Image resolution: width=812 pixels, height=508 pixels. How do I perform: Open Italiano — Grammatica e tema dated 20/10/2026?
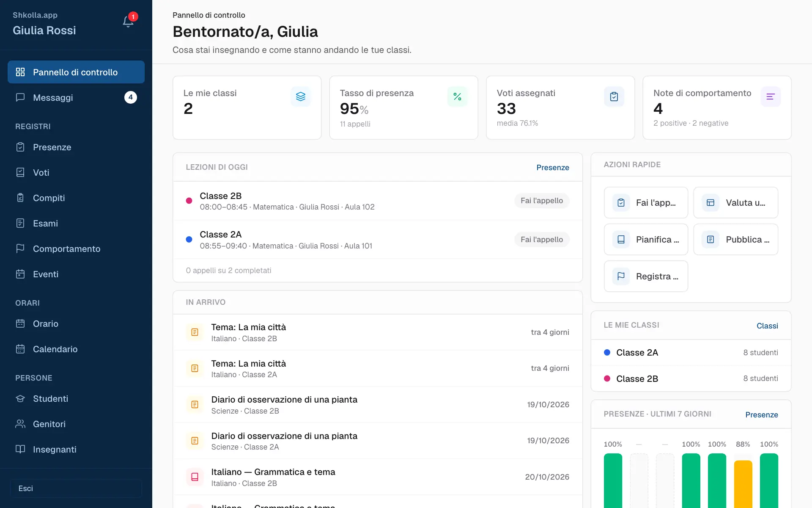378,477
